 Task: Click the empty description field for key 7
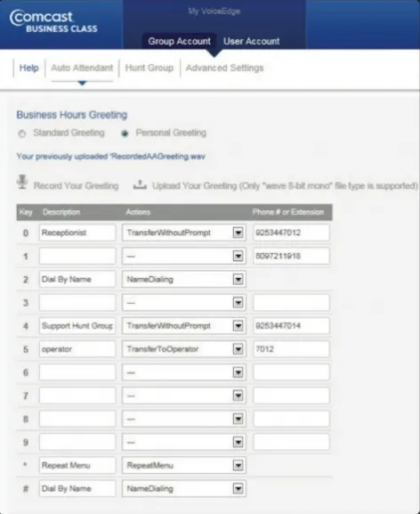point(77,396)
